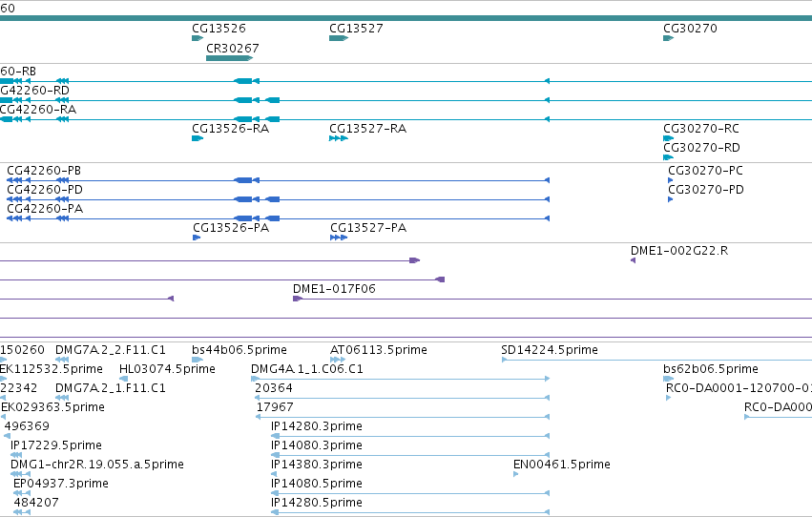Select protein CG42260-PA label
This screenshot has width=812, height=517.
(x=45, y=209)
